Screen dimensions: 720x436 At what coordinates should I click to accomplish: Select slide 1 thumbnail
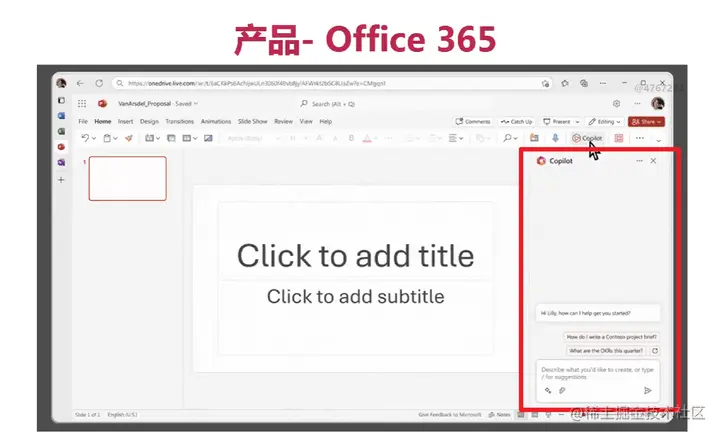coord(128,179)
